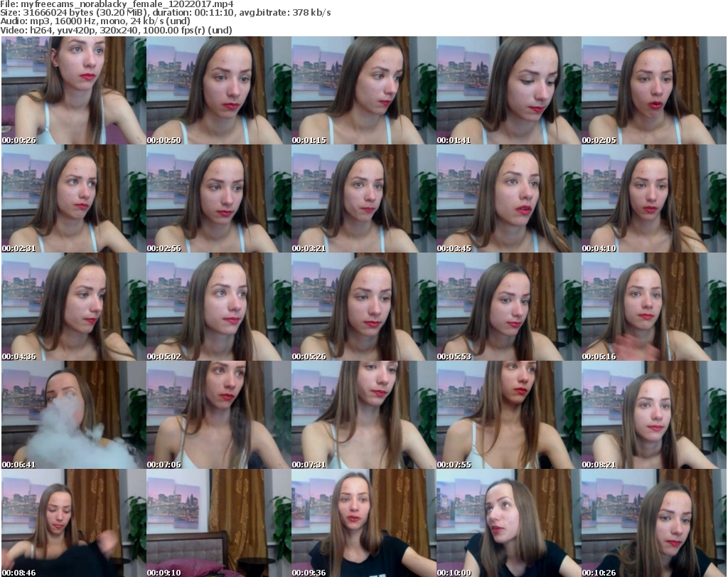Choose the frame at 00:08:21
The height and width of the screenshot is (577, 728).
[x=654, y=415]
